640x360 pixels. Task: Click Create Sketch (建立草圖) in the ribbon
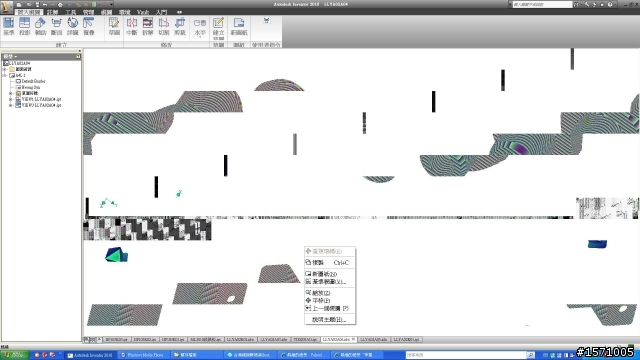[x=218, y=28]
